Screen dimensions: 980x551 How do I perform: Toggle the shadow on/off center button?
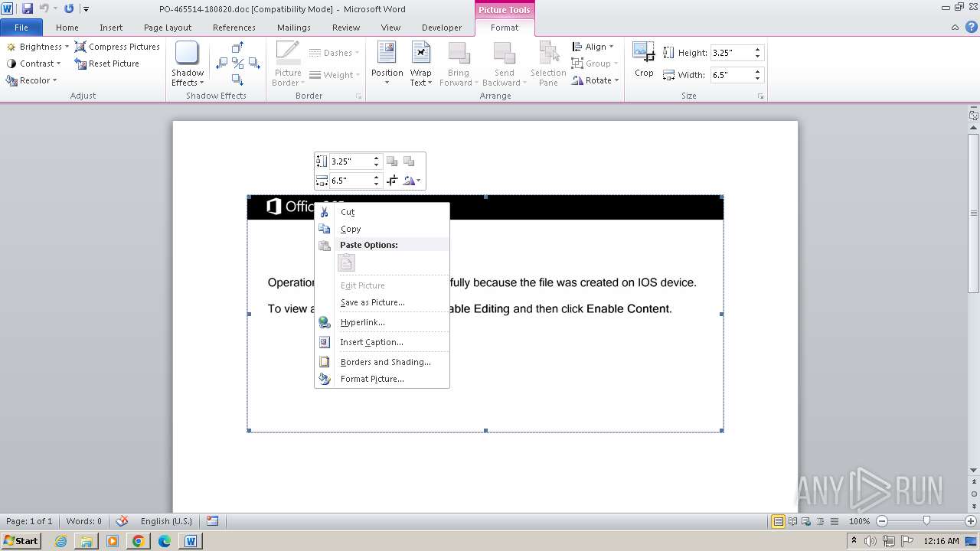point(237,64)
